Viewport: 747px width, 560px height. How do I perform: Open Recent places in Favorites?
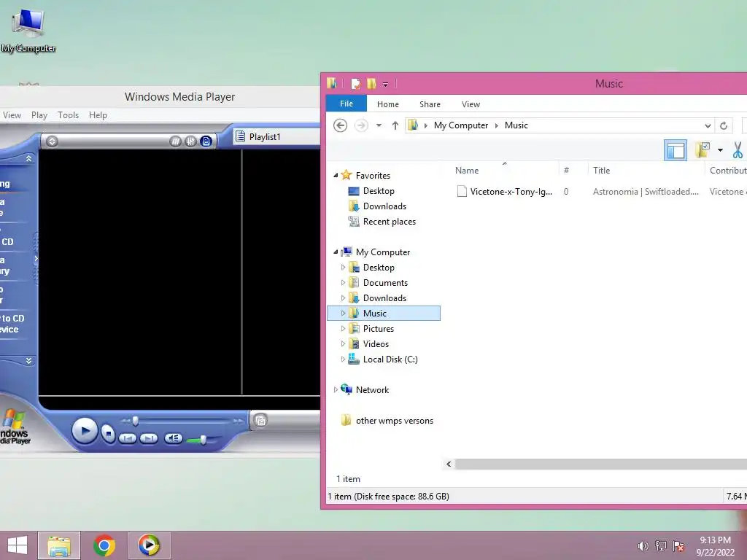click(390, 222)
